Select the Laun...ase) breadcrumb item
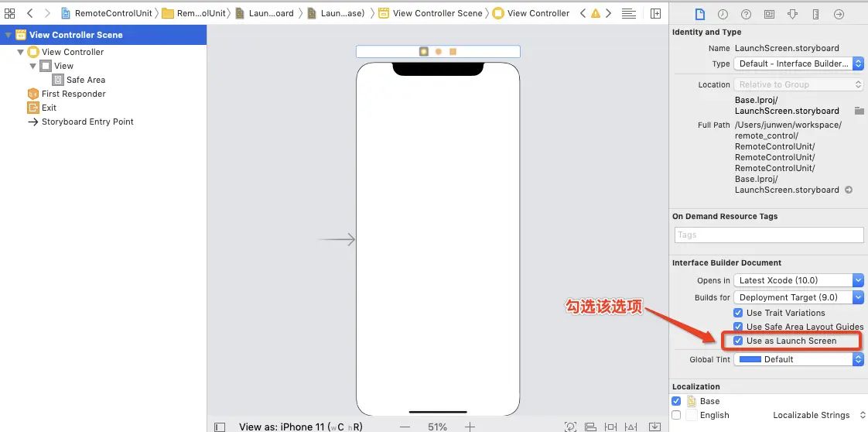Viewport: 868px width, 432px height. point(336,13)
